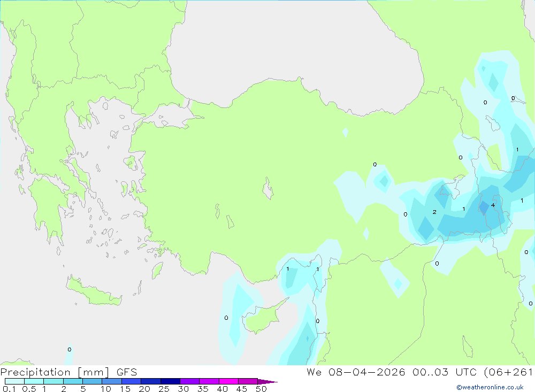Click the 35–40 mm purple legend swatch
Viewport: 535px width, 392px height.
point(209,381)
